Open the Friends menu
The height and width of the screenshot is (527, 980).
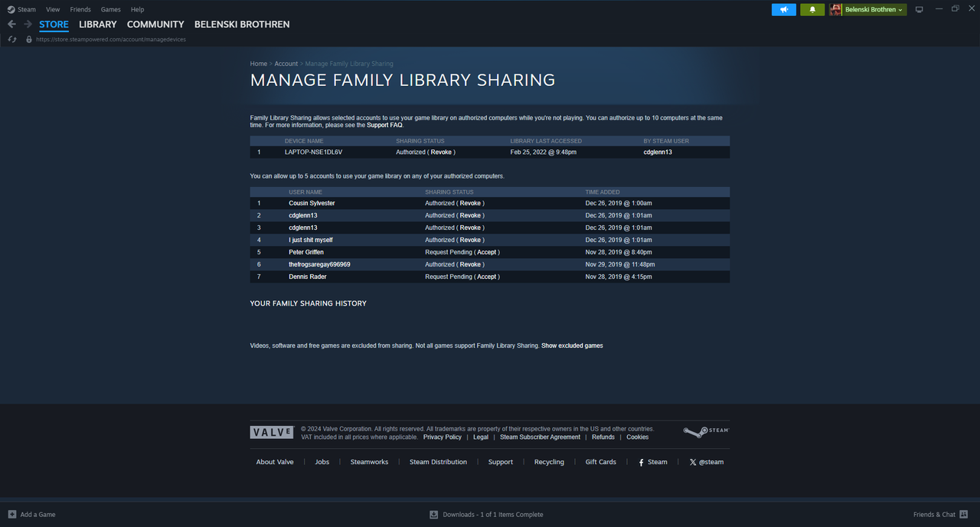point(80,9)
